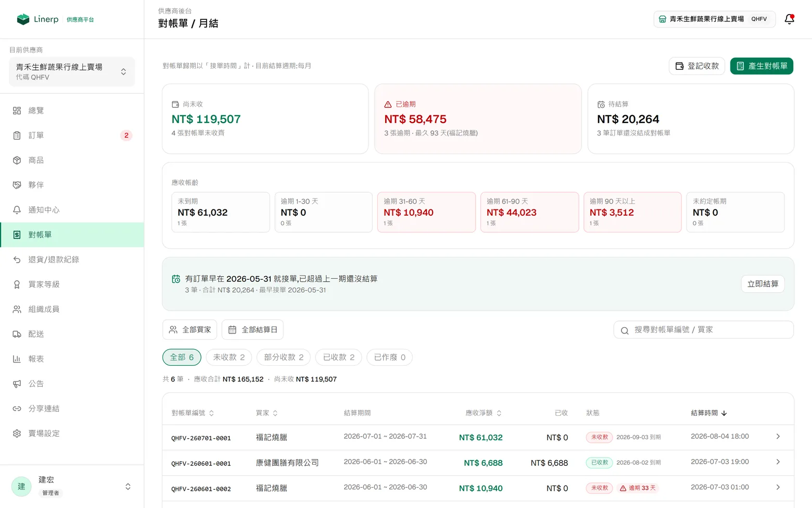
Task: Sort by 結算時間 column header
Action: pyautogui.click(x=708, y=413)
